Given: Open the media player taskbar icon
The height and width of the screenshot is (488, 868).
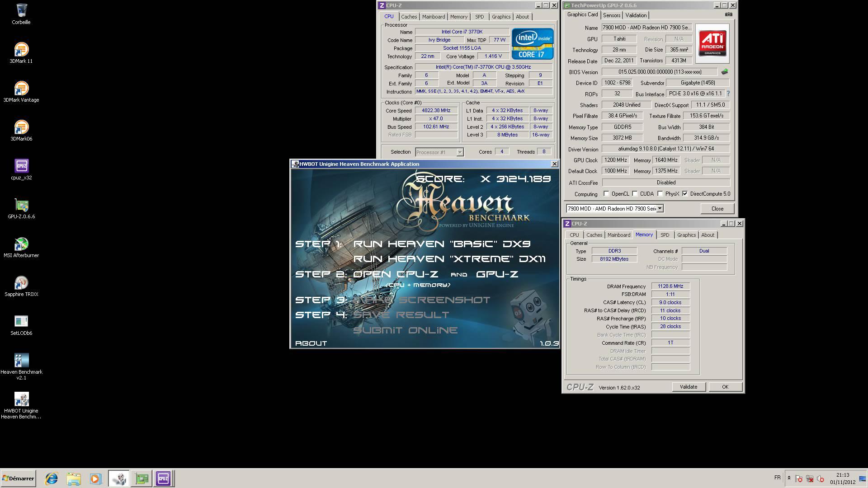Looking at the screenshot, I should point(95,479).
